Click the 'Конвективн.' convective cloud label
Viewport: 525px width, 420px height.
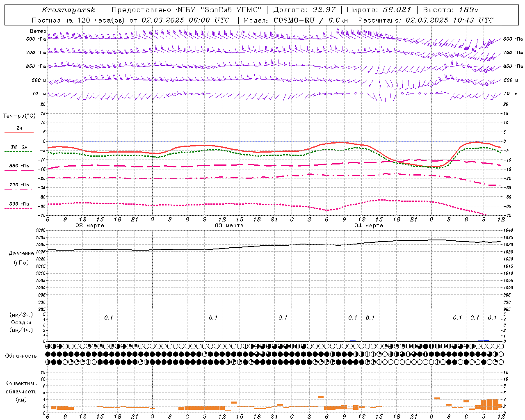pyautogui.click(x=21, y=383)
